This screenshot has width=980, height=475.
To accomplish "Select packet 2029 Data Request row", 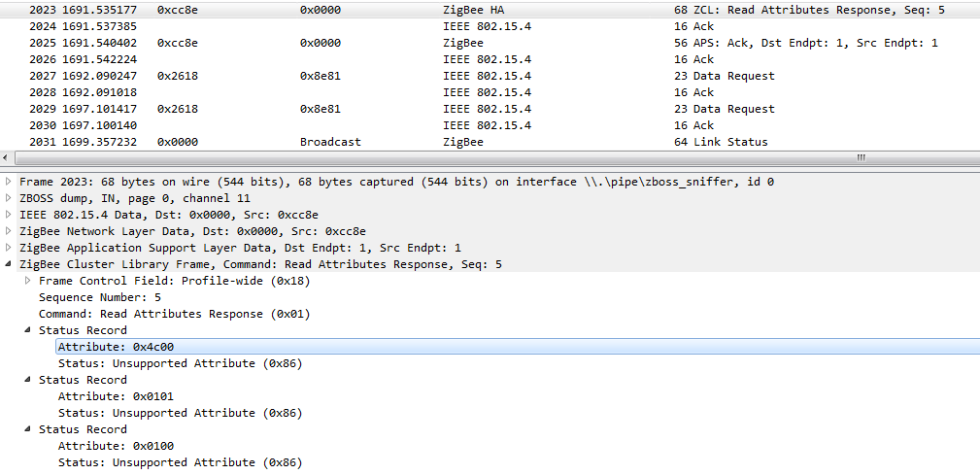I will coord(490,109).
